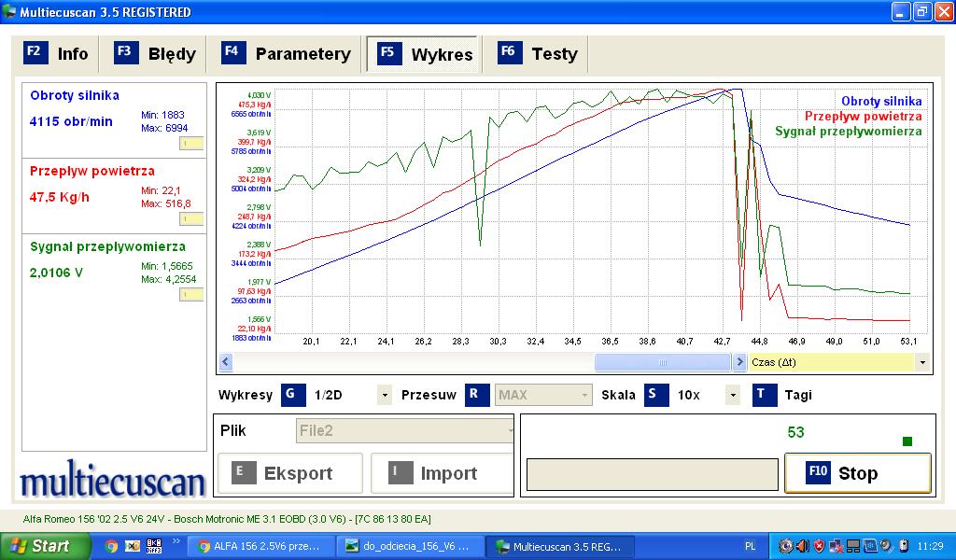Switch to do_odciecia_156_V6 taskbar window
This screenshot has height=560, width=956.
click(x=411, y=547)
